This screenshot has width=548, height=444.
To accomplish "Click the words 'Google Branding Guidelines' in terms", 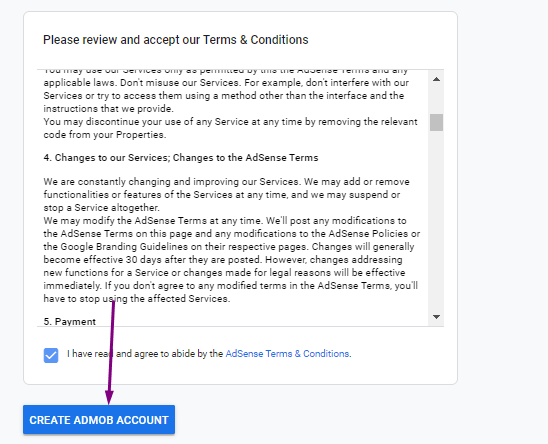I will coord(124,247).
